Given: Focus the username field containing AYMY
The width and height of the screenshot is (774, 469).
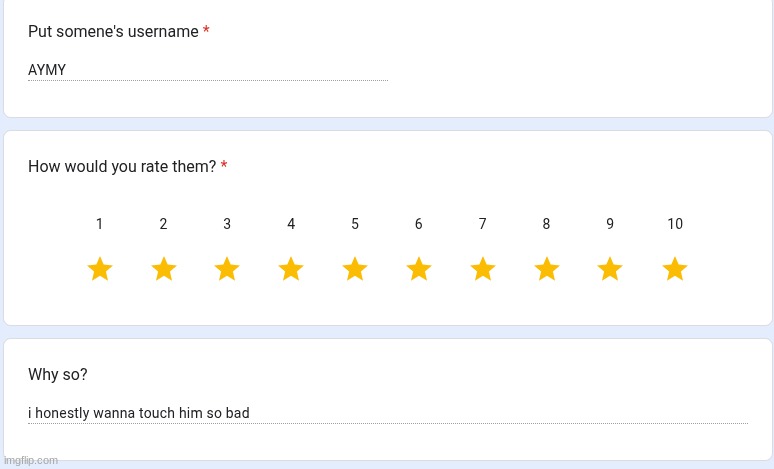Looking at the screenshot, I should [207, 70].
